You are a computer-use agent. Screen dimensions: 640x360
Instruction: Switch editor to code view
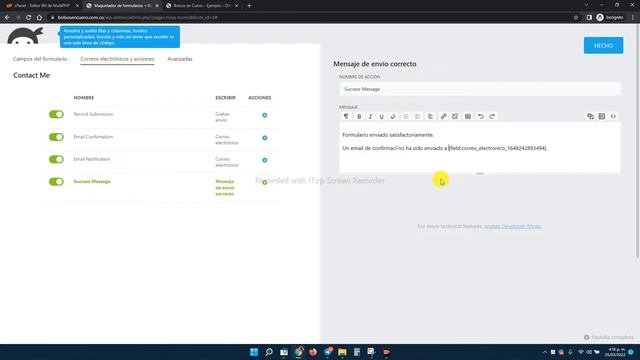(613, 116)
